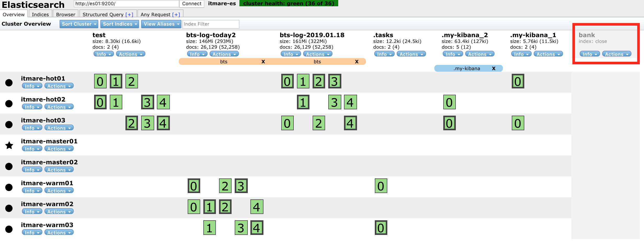
Task: Click the bts alias bar label under bts-log-today2
Action: [224, 61]
